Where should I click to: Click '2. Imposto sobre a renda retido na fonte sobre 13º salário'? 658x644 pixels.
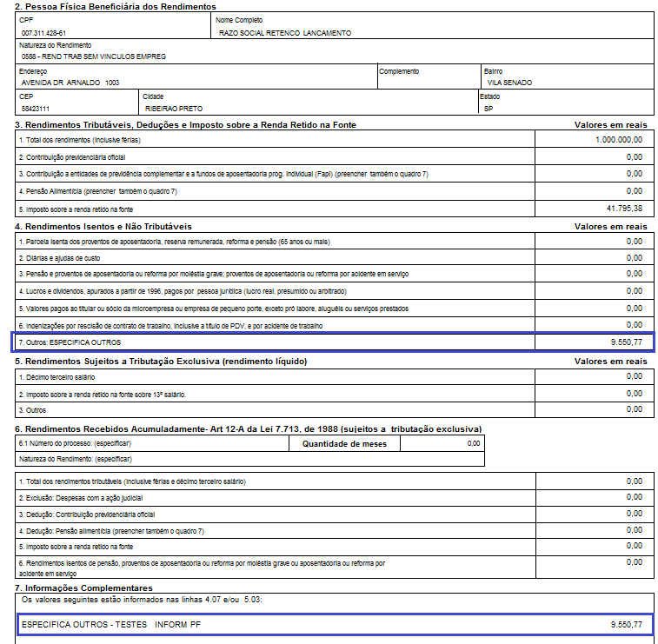point(103,395)
